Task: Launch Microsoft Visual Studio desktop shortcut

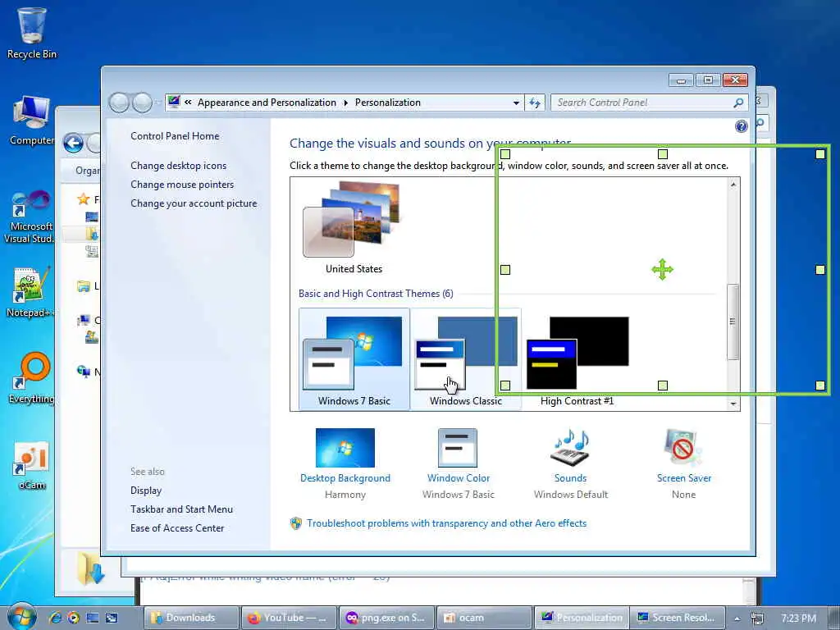Action: pos(30,217)
